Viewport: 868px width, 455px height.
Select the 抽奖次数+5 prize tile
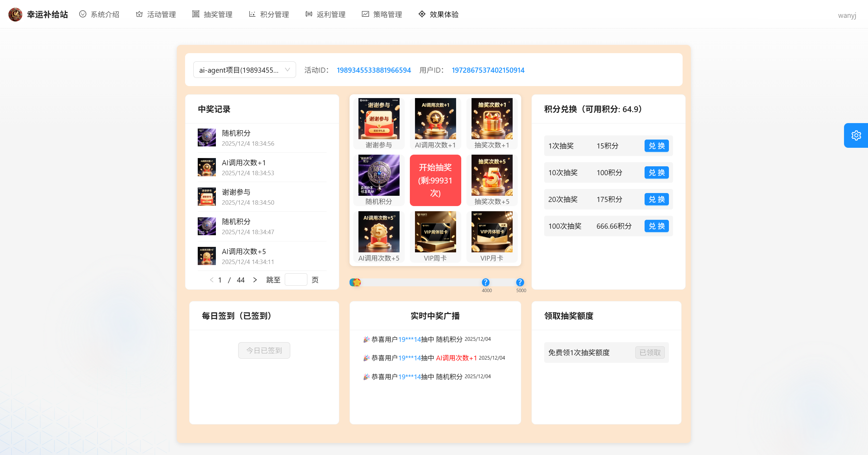(492, 180)
